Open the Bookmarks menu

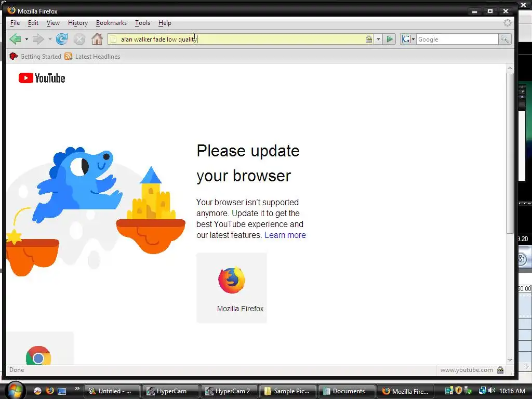click(111, 23)
